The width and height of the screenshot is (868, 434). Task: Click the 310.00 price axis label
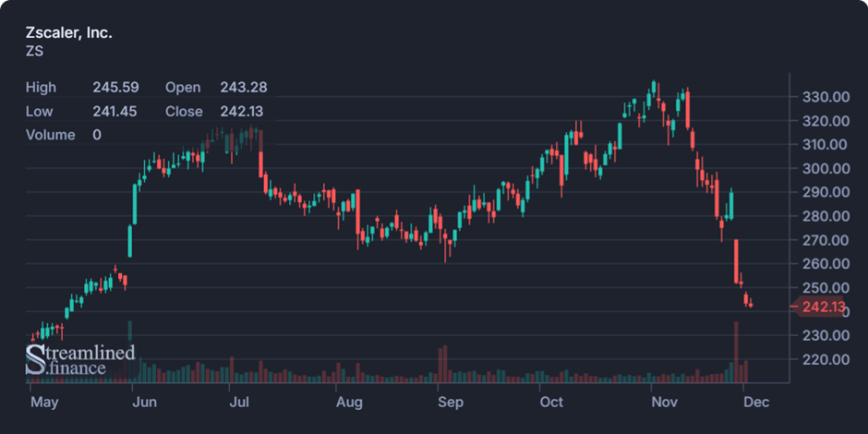826,145
